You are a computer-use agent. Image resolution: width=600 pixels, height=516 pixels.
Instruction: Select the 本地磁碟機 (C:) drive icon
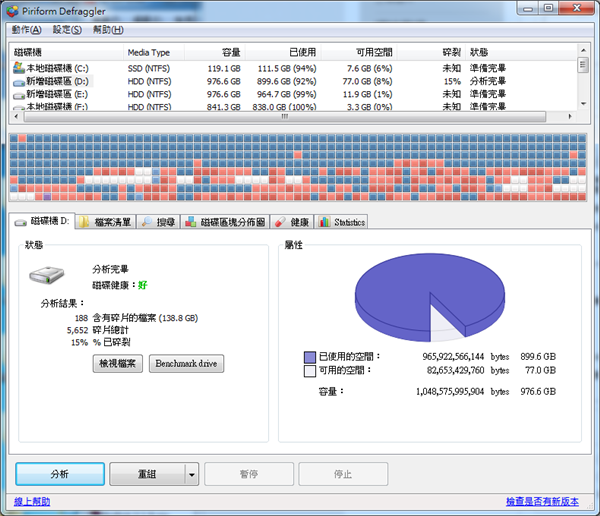(18, 67)
